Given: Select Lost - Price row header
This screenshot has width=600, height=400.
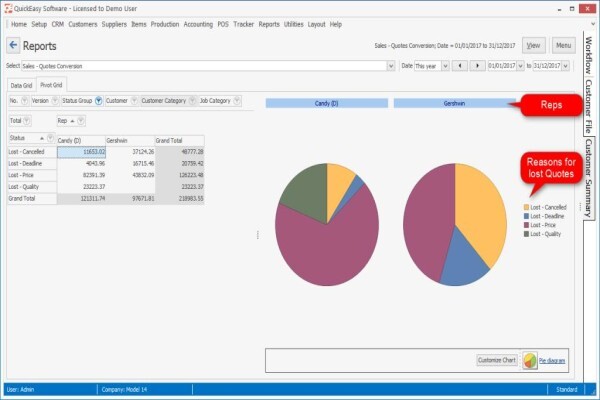Looking at the screenshot, I should (32, 175).
